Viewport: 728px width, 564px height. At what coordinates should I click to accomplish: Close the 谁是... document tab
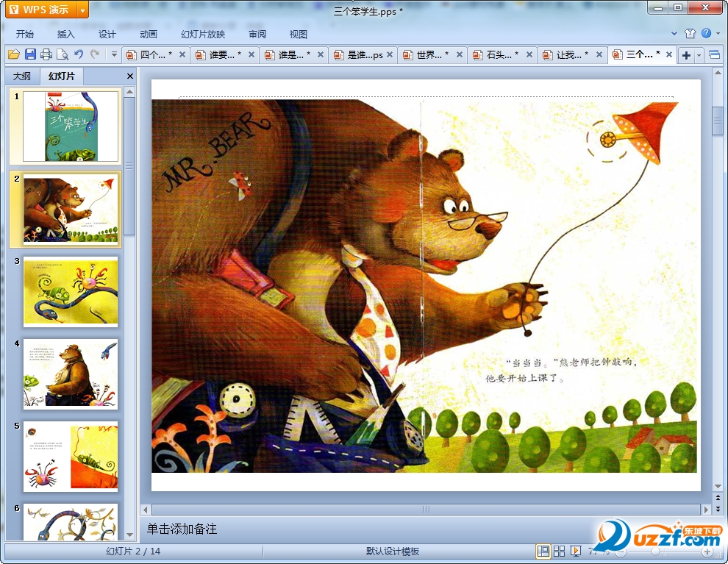[x=321, y=54]
